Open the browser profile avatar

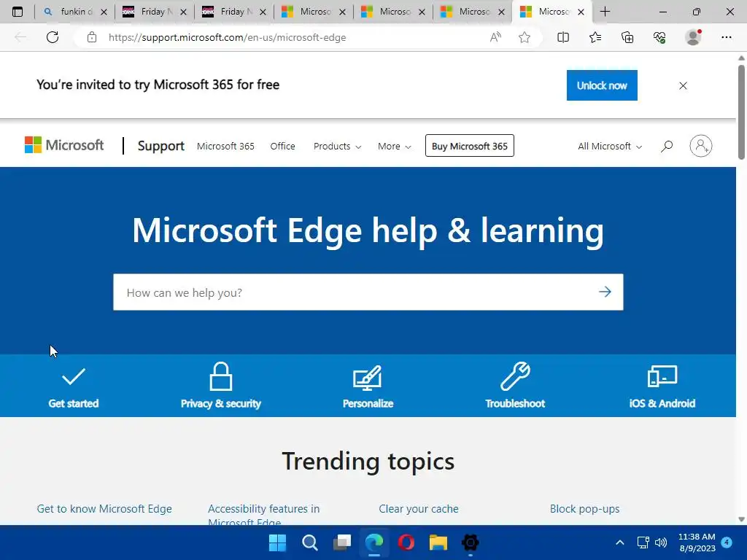click(x=693, y=37)
